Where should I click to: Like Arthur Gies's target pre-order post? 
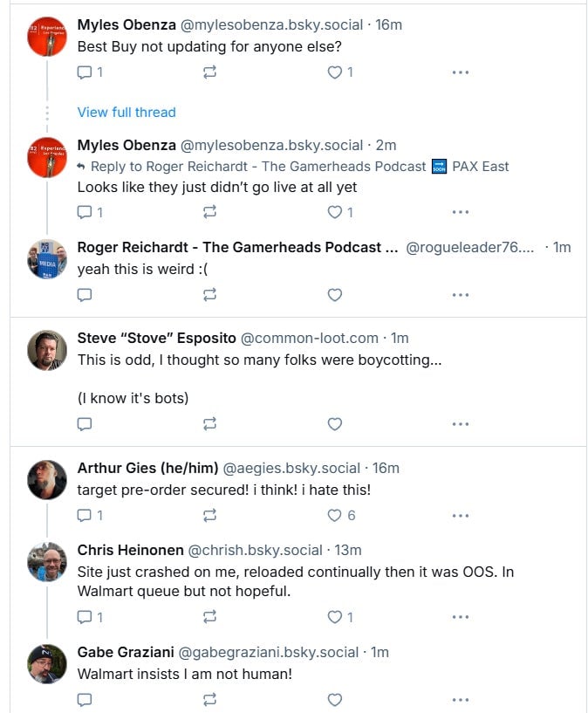(x=334, y=516)
